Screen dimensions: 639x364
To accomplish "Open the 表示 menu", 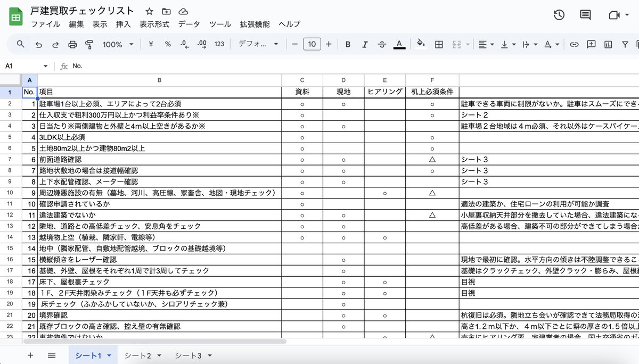I will click(x=100, y=24).
